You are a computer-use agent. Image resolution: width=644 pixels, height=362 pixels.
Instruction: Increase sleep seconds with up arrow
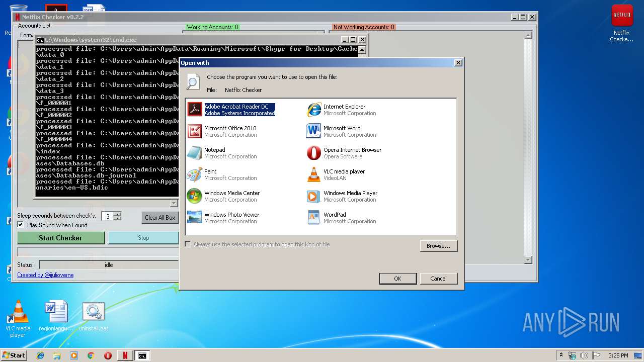click(x=117, y=214)
